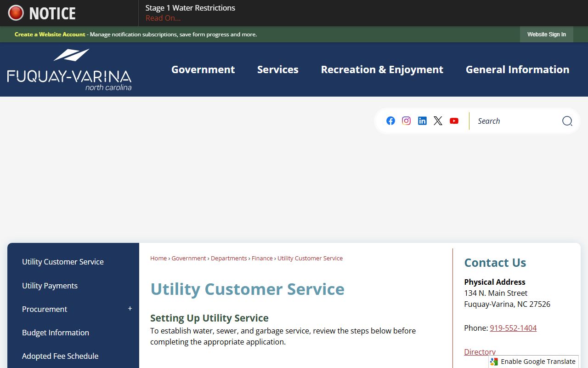The image size is (588, 368).
Task: Expand the Procurement submenu plus sign
Action: (130, 309)
